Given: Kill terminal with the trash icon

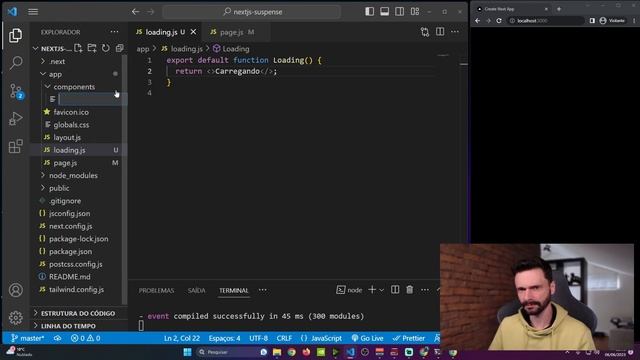Looking at the screenshot, I should 410,290.
